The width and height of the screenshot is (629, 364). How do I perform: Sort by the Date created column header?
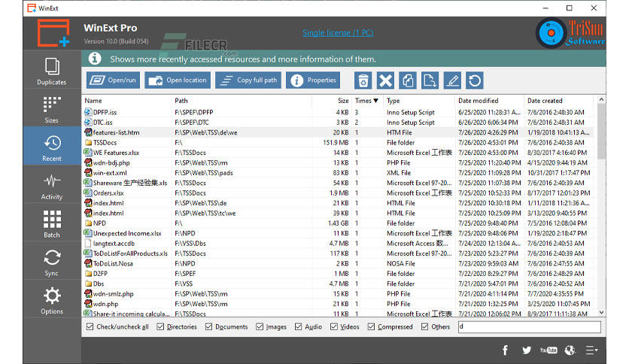[559, 101]
